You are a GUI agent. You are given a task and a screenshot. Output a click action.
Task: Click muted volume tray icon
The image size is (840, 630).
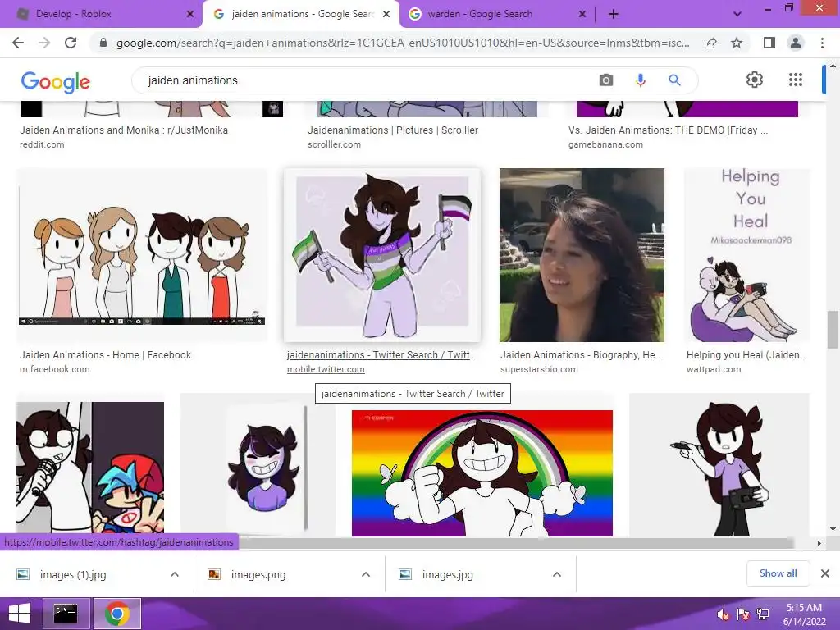[724, 614]
